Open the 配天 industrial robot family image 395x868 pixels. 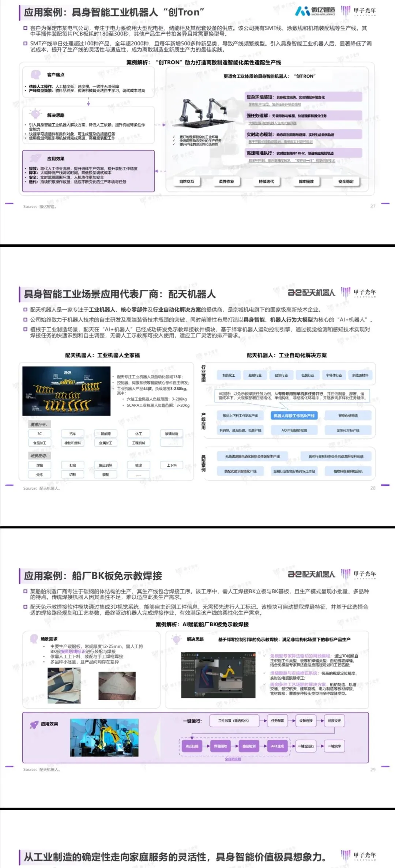66,391
